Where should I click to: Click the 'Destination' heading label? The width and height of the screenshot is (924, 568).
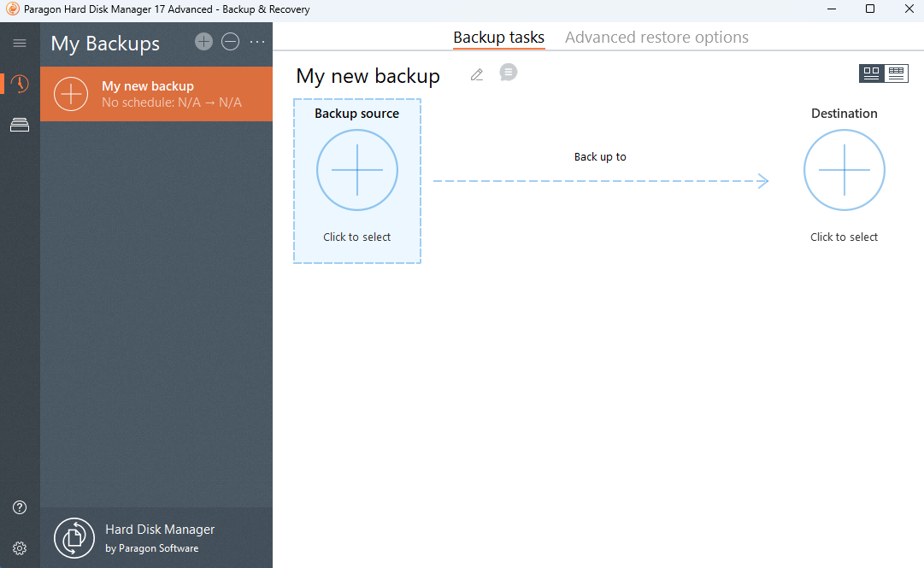click(x=845, y=114)
